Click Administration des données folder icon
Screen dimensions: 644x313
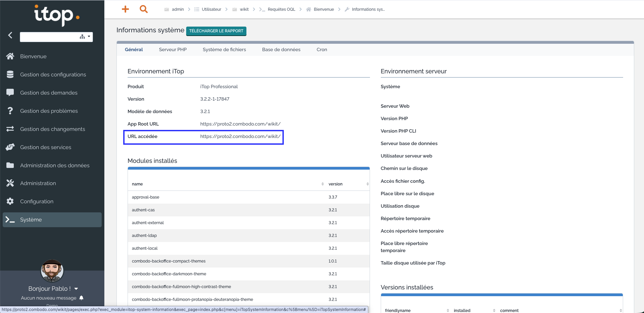click(10, 165)
